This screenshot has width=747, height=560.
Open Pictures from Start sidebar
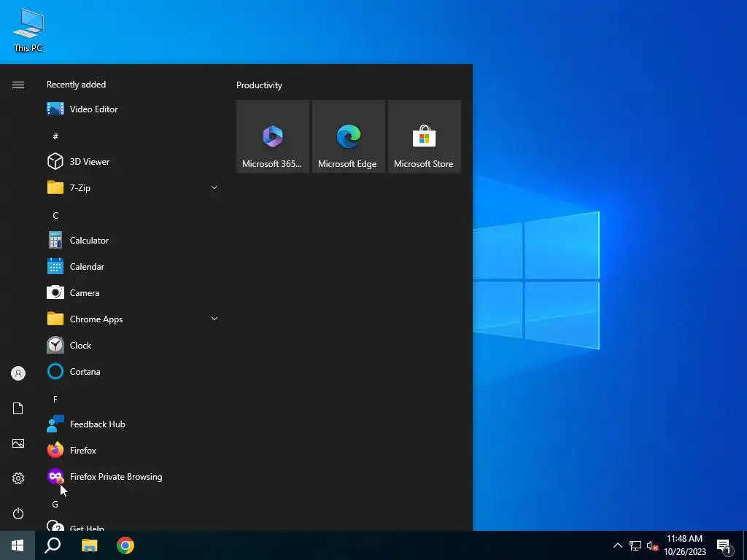[18, 443]
